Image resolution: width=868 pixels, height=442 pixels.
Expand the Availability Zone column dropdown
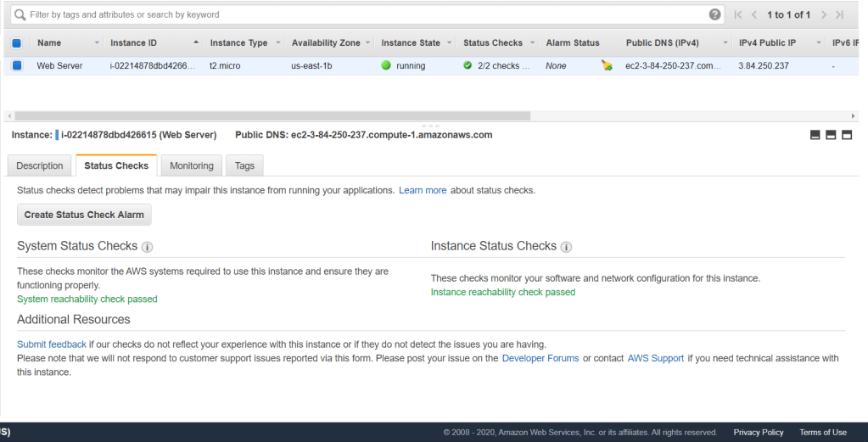click(367, 42)
